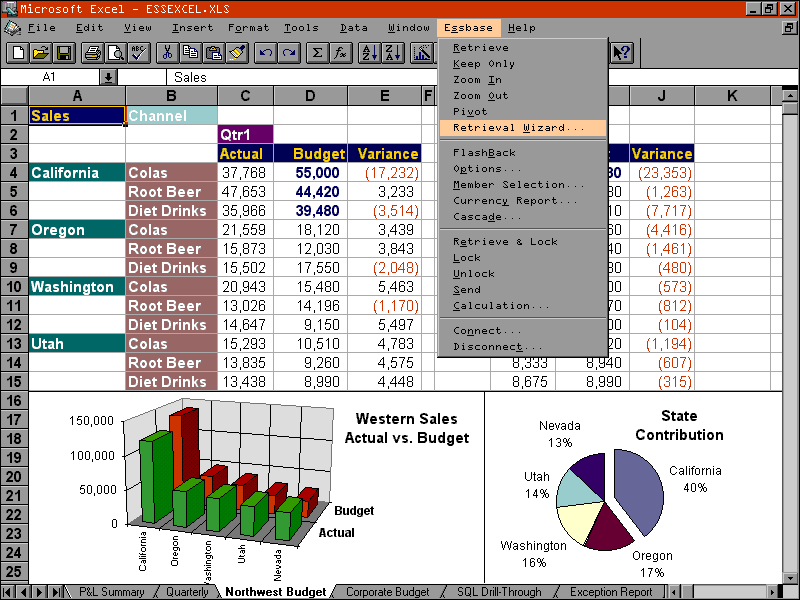Choose FlashBack in the Essbase menu
Screen dimensions: 800x600
523,153
